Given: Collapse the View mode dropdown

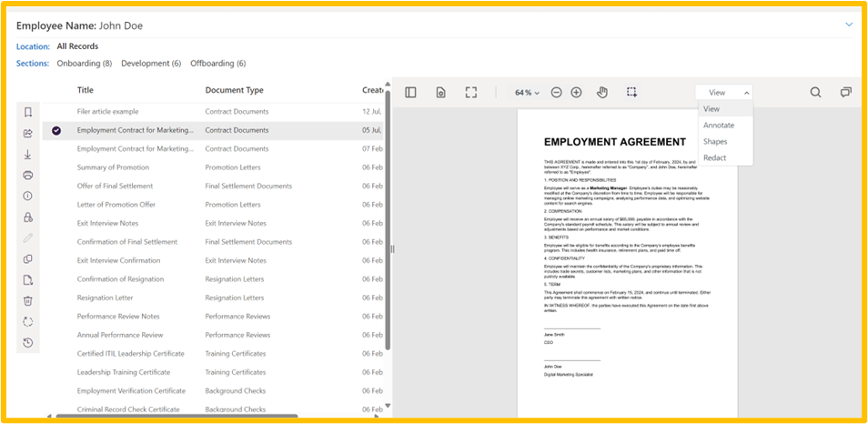Looking at the screenshot, I should coord(725,93).
